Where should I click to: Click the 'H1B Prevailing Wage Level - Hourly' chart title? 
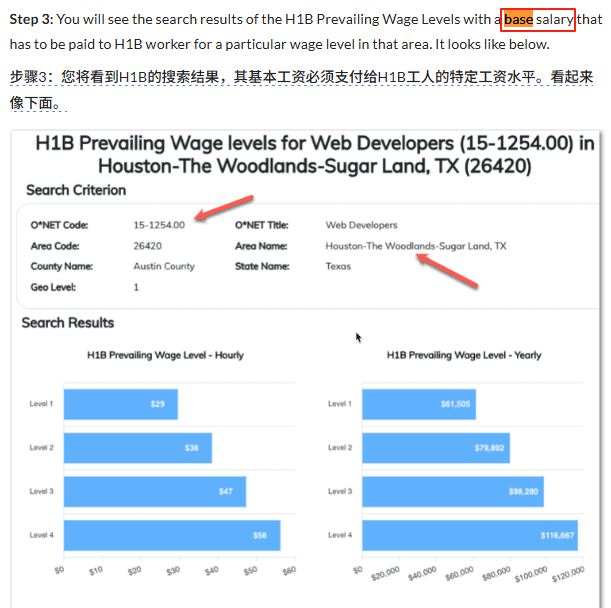point(165,355)
